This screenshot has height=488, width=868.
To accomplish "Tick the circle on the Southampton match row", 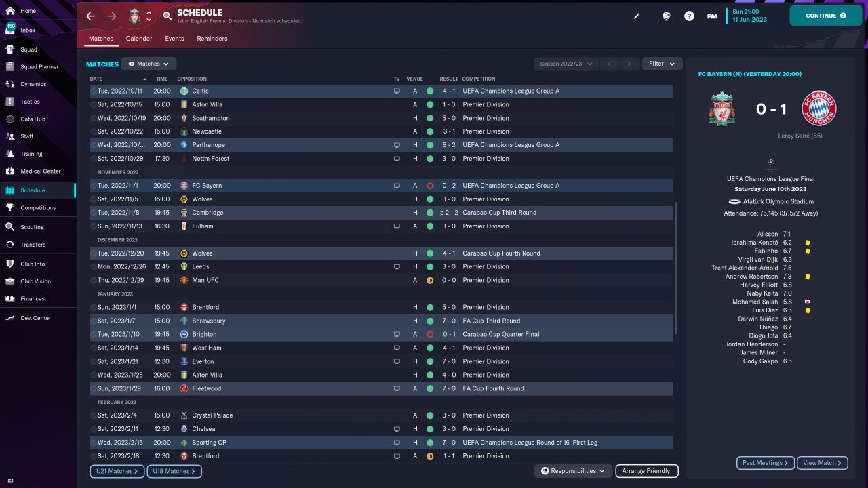I will (94, 118).
